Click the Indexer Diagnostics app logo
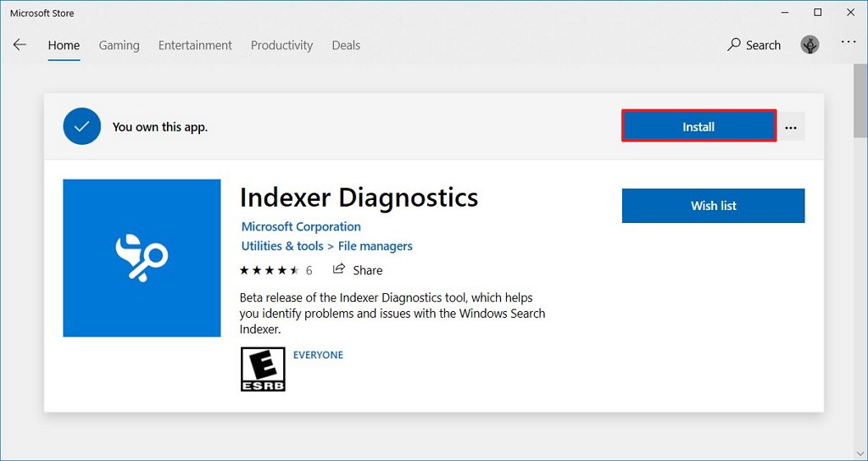 click(142, 258)
